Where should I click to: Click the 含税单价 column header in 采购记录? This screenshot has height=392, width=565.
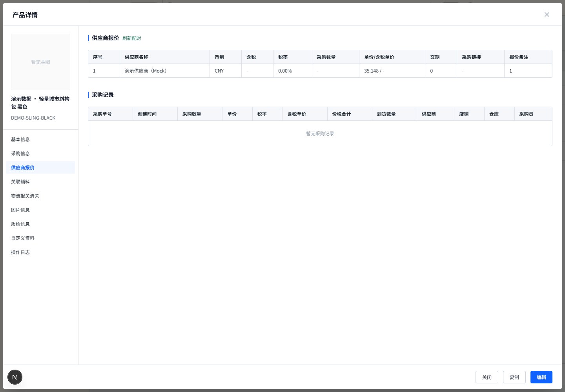coord(305,114)
